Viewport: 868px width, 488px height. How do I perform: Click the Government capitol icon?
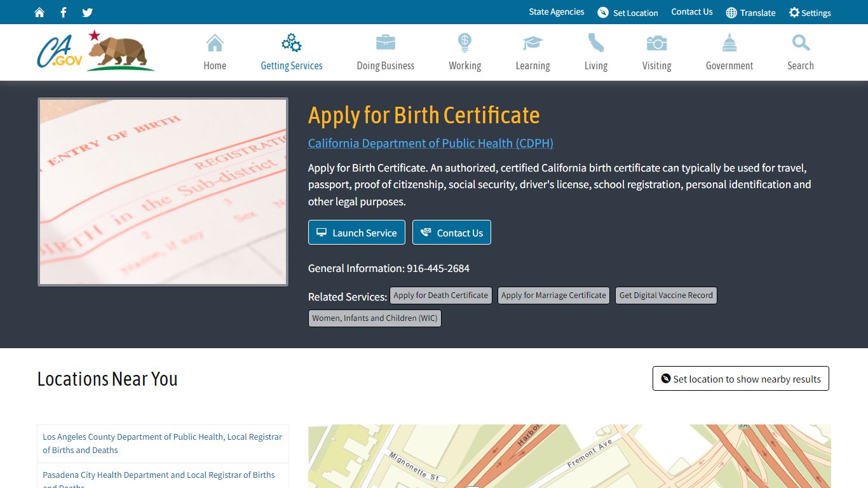(x=729, y=43)
